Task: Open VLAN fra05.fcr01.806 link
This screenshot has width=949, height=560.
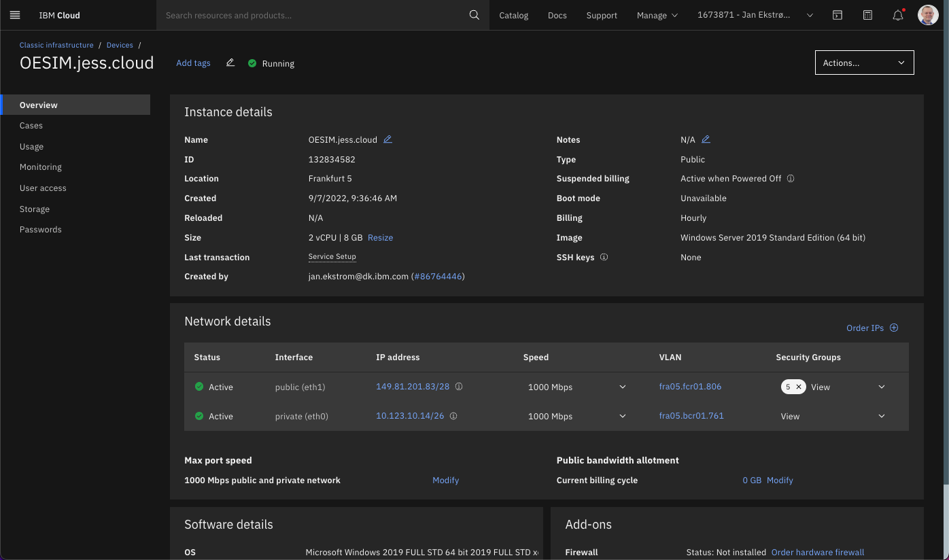Action: pos(690,387)
